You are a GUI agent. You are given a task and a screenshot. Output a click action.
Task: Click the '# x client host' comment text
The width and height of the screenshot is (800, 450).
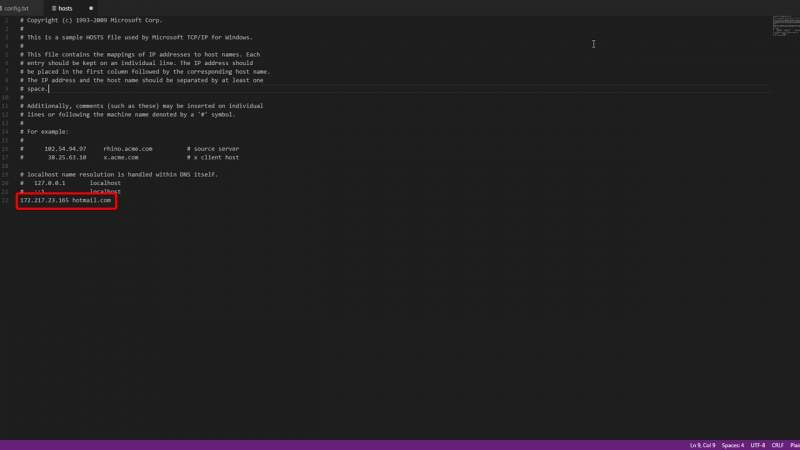[x=213, y=158]
